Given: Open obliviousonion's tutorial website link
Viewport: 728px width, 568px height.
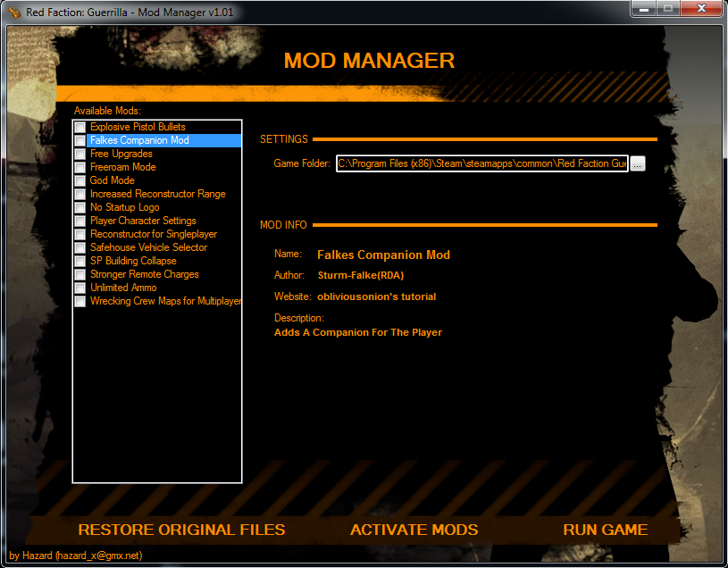Looking at the screenshot, I should pos(377,297).
